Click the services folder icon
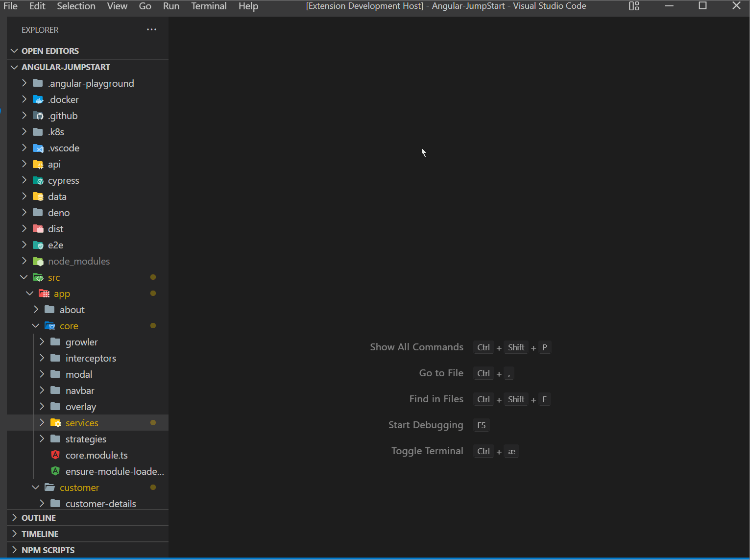The width and height of the screenshot is (750, 560). [55, 423]
